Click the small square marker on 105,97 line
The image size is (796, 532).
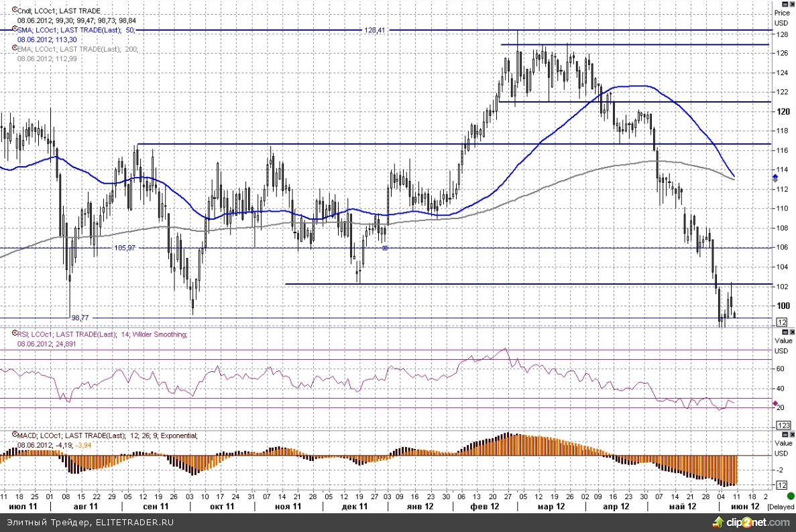[385, 248]
